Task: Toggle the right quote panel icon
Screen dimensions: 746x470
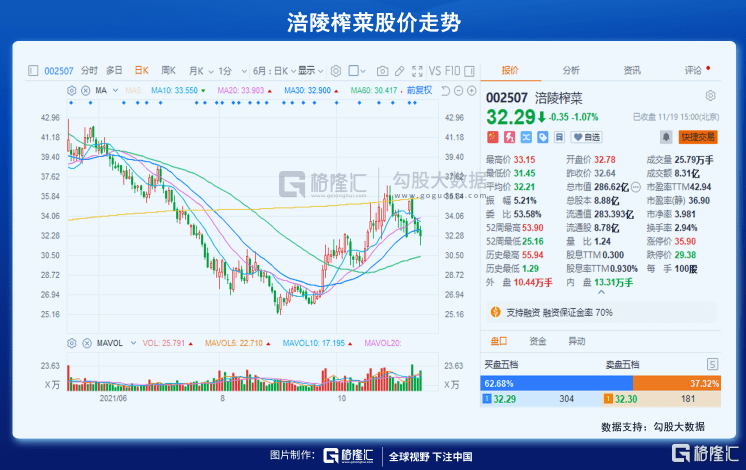Action: point(469,71)
